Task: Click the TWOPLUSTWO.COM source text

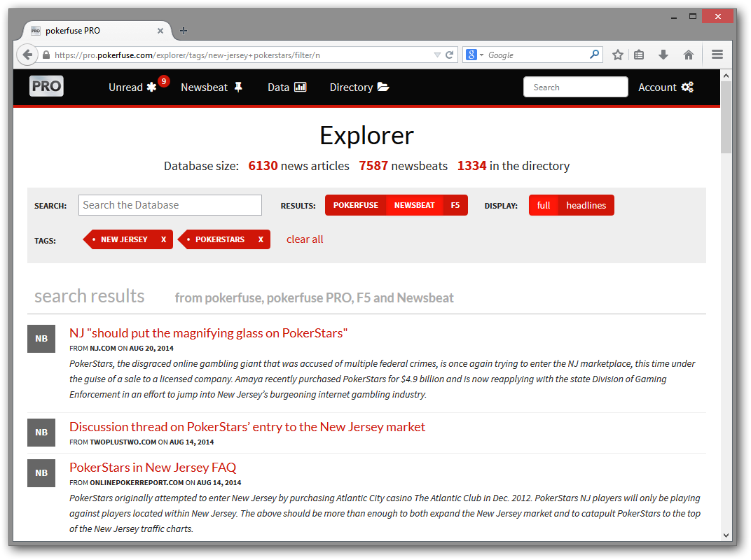Action: [123, 442]
